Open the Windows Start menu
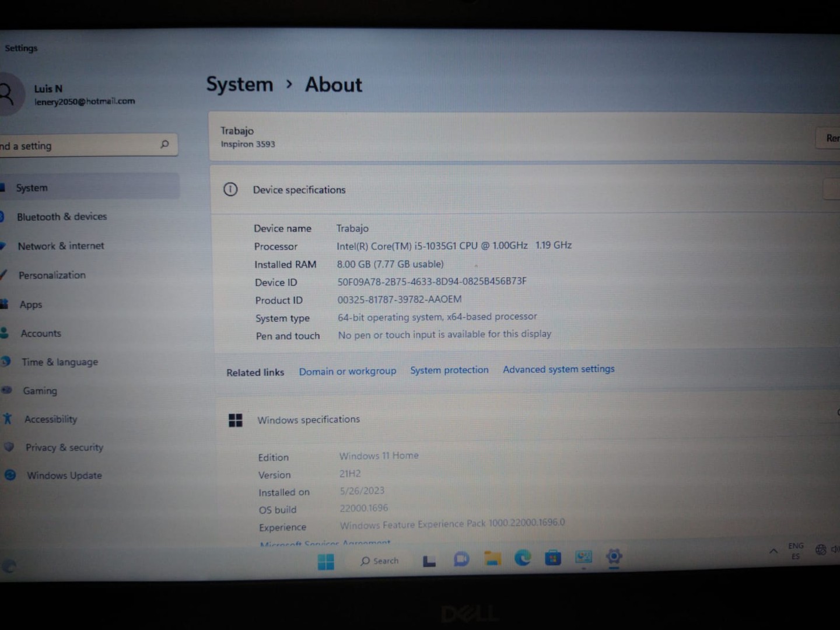The image size is (840, 630). tap(325, 562)
